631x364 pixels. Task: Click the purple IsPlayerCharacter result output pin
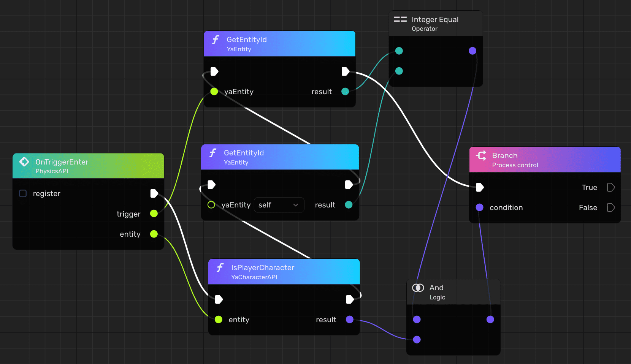350,320
